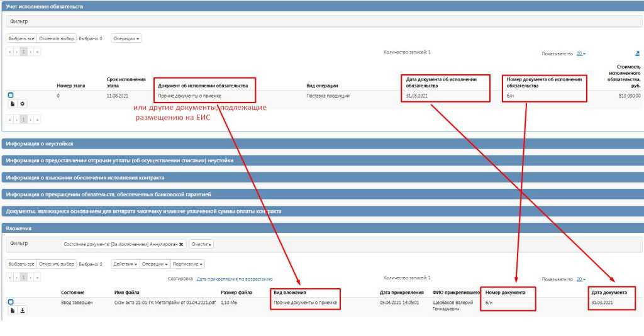
Task: Collapse the Вложения section header
Action: [x=323, y=228]
